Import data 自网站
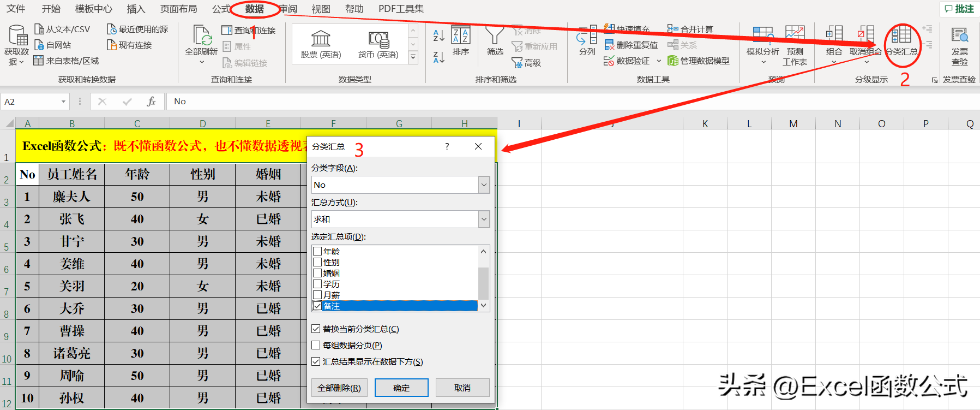Screen dimensions: 980x410 52,45
